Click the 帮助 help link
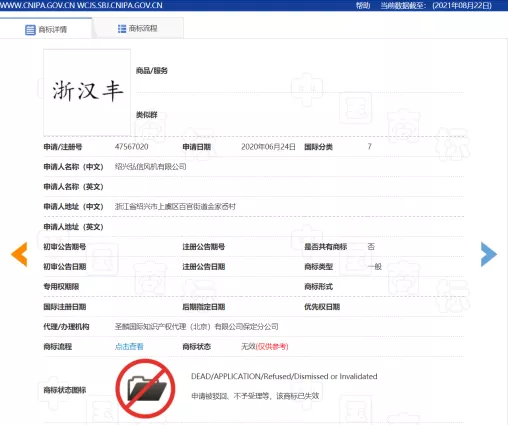Screen dimensions: 508x425 click(x=363, y=5)
